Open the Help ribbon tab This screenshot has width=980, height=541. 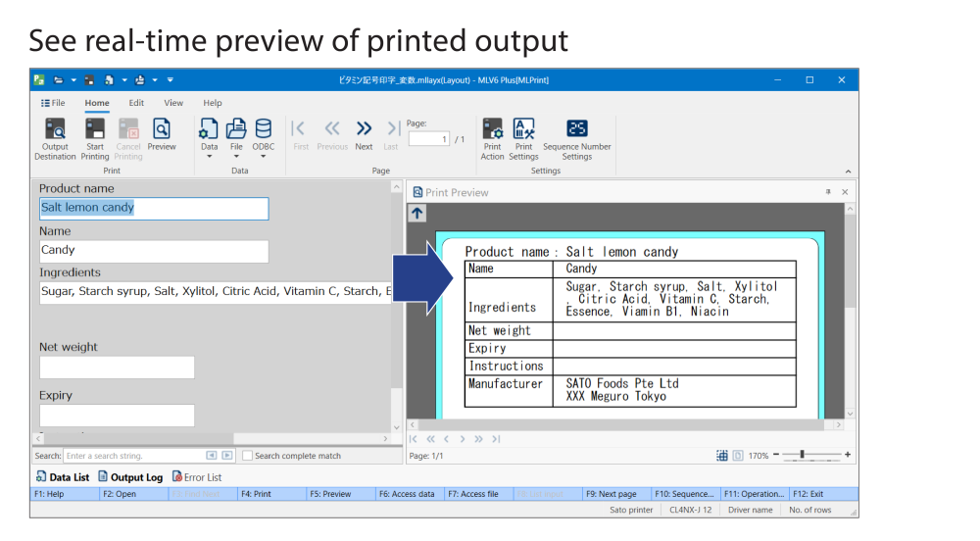click(x=212, y=103)
